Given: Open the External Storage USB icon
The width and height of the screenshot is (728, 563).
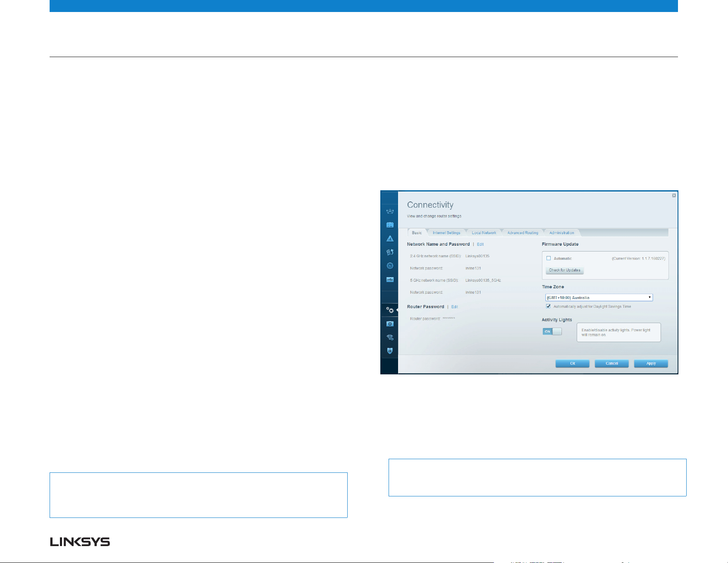Looking at the screenshot, I should (x=390, y=280).
